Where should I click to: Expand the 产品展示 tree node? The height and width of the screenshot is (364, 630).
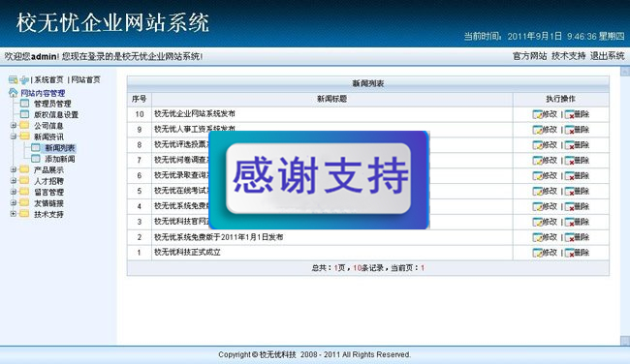pyautogui.click(x=14, y=169)
